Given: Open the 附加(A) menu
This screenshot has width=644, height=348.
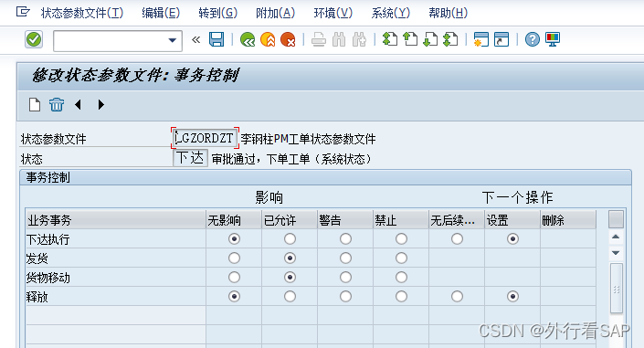Looking at the screenshot, I should 275,13.
